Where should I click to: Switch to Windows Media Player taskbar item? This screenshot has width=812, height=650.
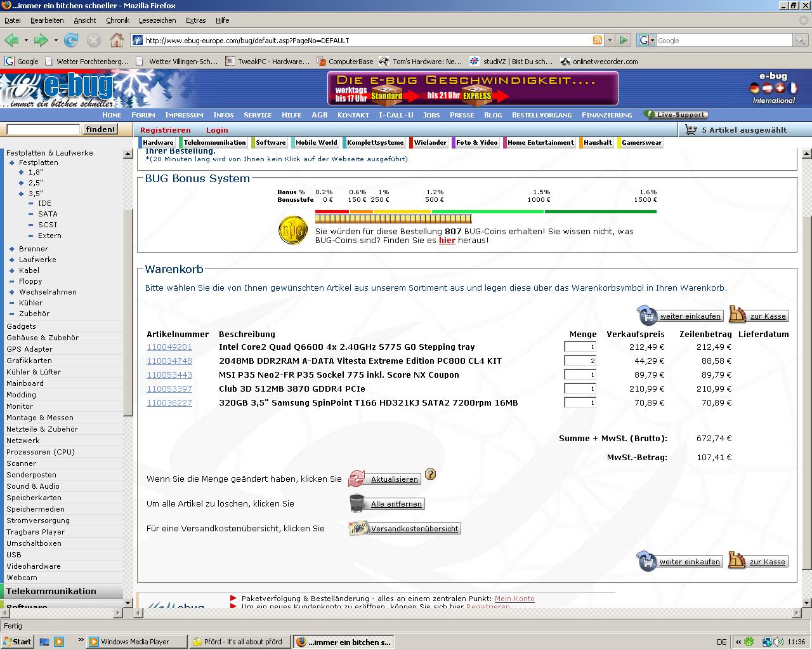pyautogui.click(x=136, y=642)
